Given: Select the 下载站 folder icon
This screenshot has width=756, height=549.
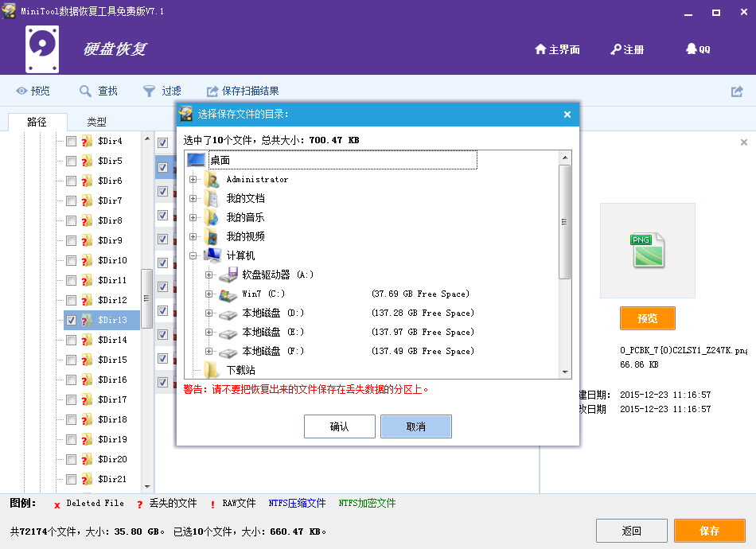Looking at the screenshot, I should click(x=212, y=370).
